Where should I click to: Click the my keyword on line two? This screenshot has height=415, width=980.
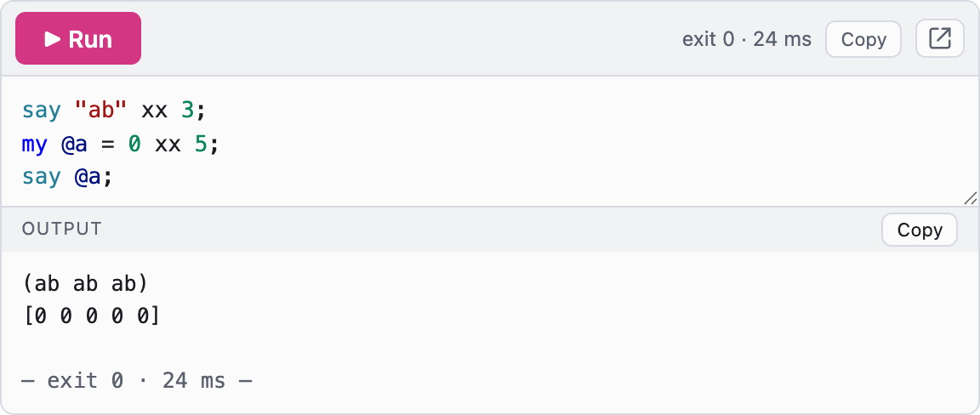point(34,145)
